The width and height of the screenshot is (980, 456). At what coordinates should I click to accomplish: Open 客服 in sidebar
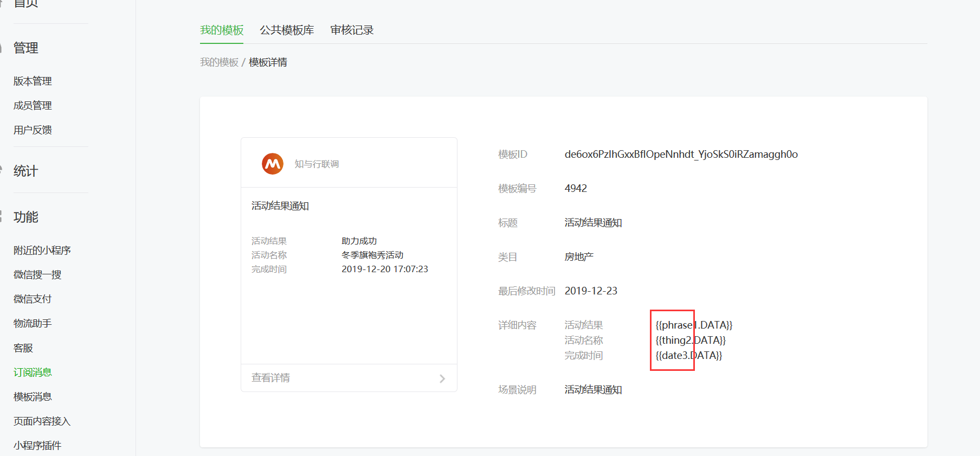coord(23,348)
